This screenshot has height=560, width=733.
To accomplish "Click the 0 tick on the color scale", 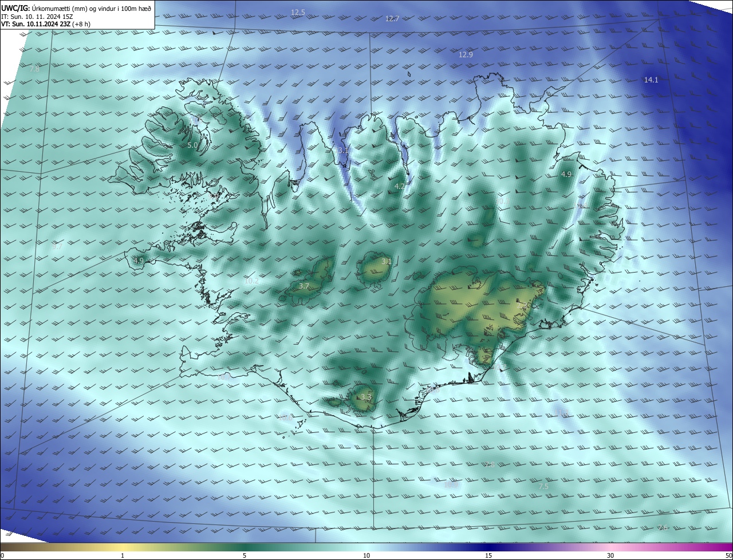I will (x=2, y=556).
